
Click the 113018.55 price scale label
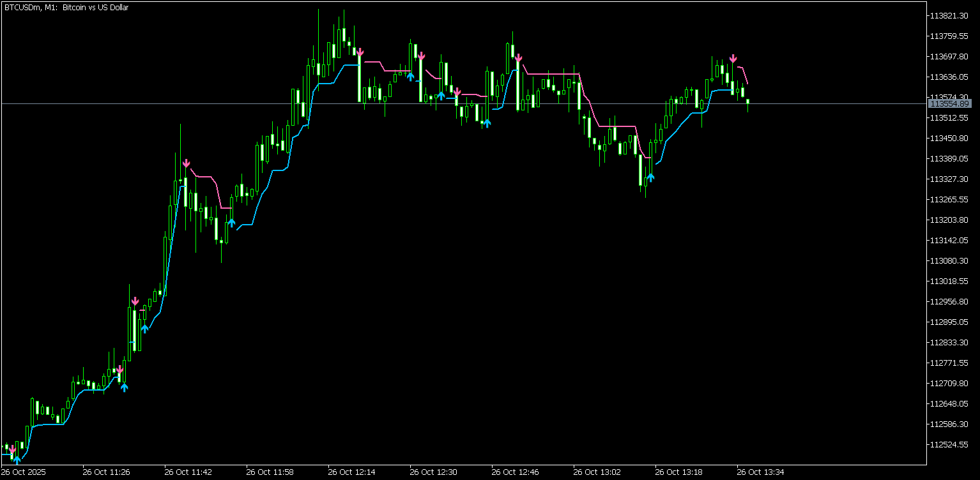point(950,281)
